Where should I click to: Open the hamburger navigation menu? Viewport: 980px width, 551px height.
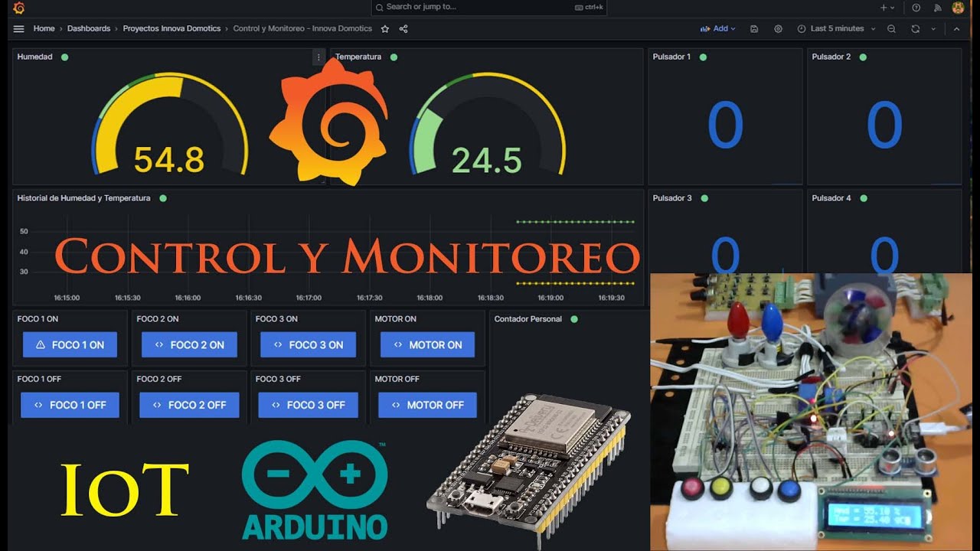tap(19, 28)
